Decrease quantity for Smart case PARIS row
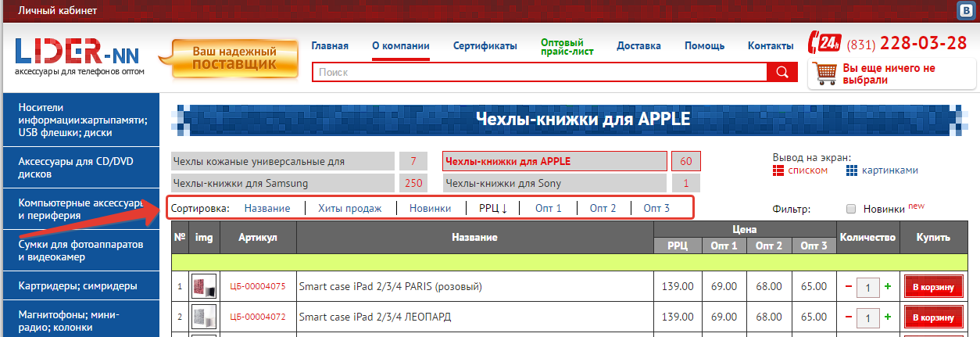Image resolution: width=980 pixels, height=337 pixels. coord(849,287)
